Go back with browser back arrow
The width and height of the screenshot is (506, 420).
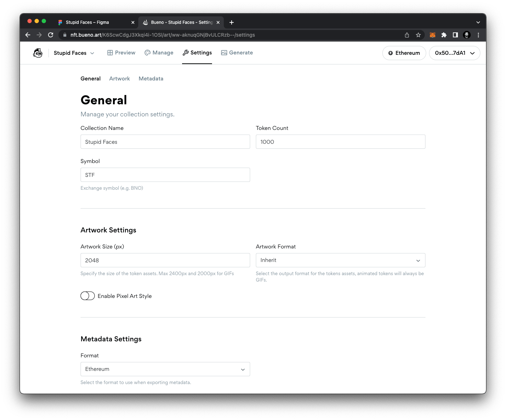point(28,35)
